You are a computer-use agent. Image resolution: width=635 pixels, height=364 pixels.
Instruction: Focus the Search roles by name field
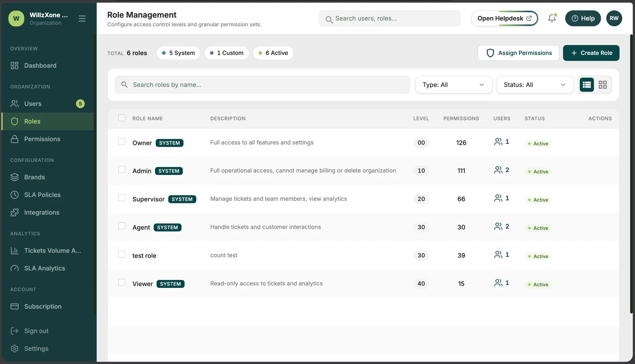coord(262,85)
